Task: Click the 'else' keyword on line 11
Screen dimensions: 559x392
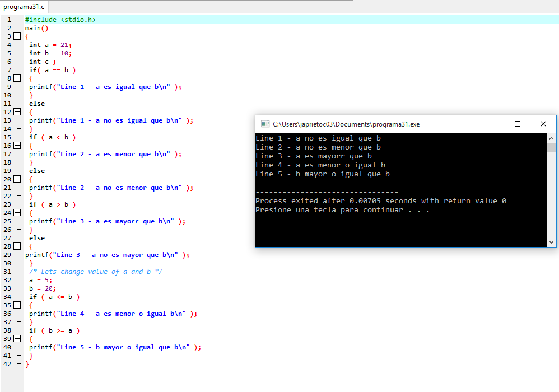Action: click(37, 104)
